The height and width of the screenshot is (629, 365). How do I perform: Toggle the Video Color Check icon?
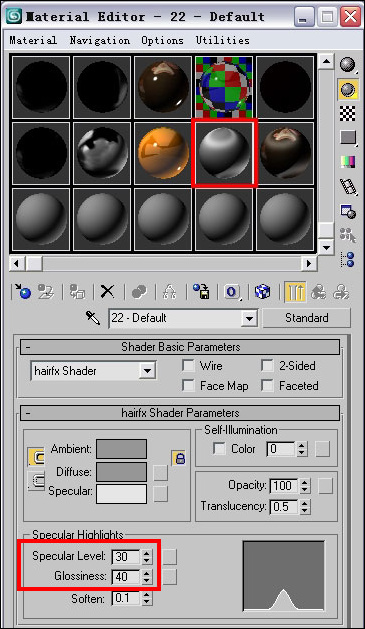pyautogui.click(x=347, y=162)
